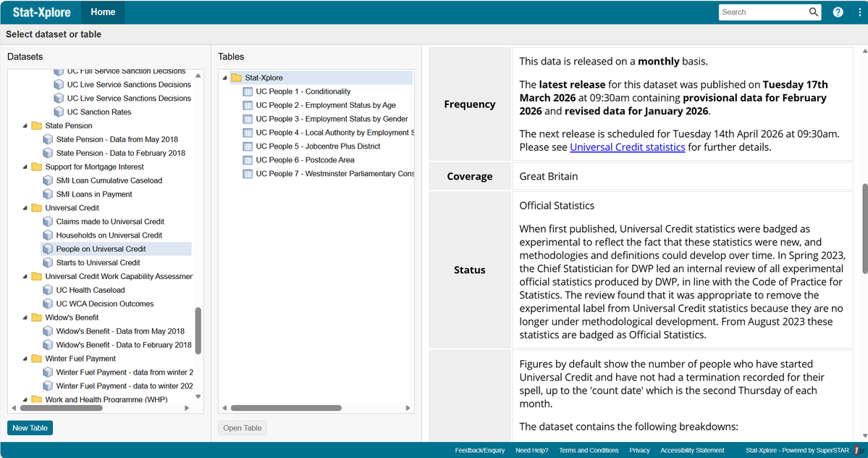
Task: Select UC People 4 - Local Authority table
Action: (335, 133)
